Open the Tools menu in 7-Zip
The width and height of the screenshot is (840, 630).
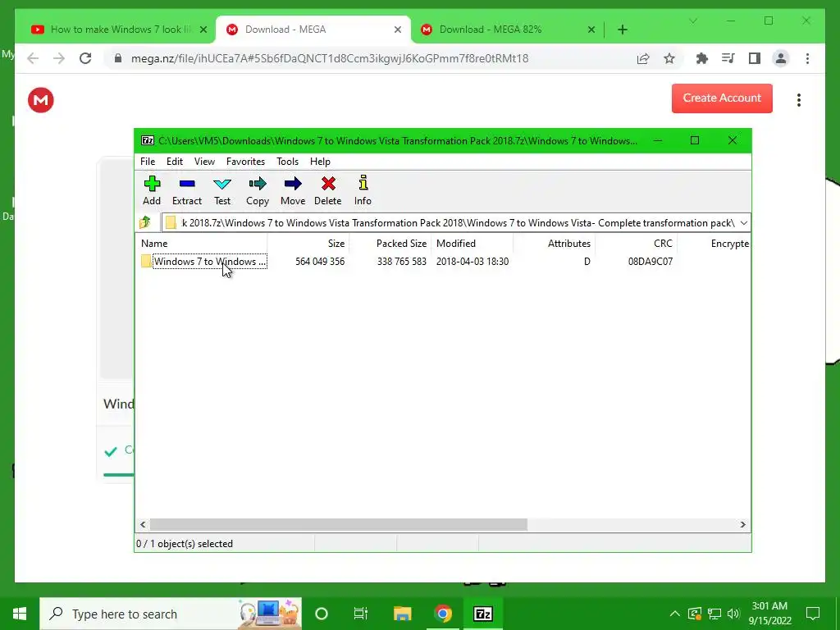click(287, 162)
